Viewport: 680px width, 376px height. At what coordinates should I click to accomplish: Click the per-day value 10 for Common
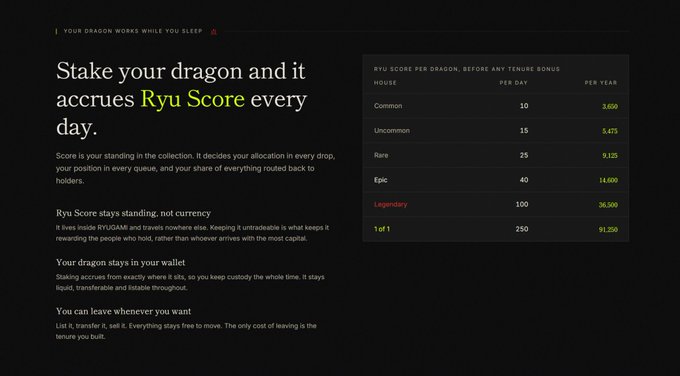click(524, 106)
